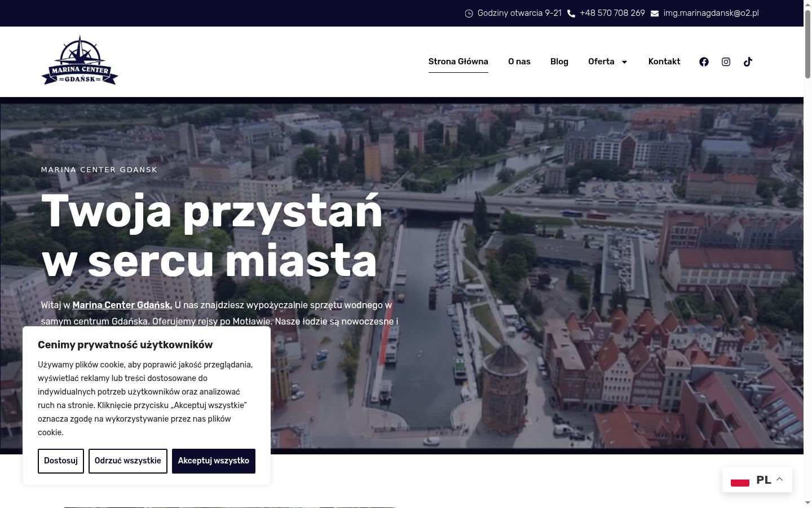The image size is (812, 508).
Task: Open the TikTok social icon
Action: pos(748,62)
